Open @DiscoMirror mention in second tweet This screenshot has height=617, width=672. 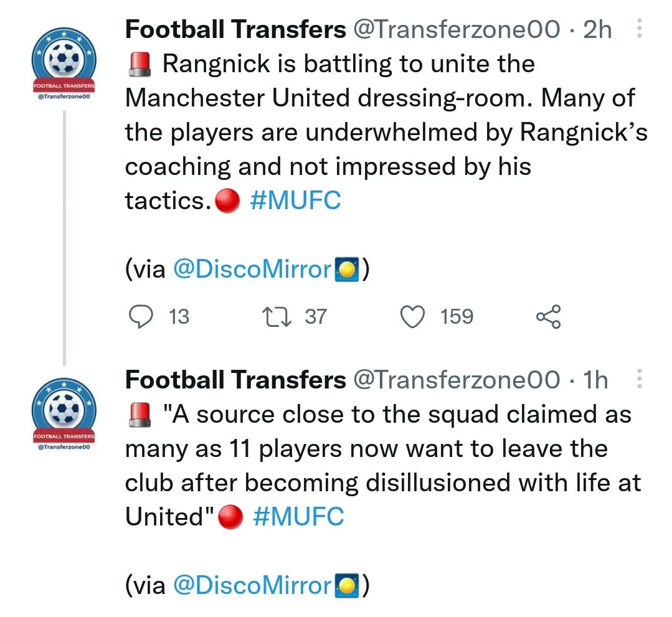(x=252, y=585)
